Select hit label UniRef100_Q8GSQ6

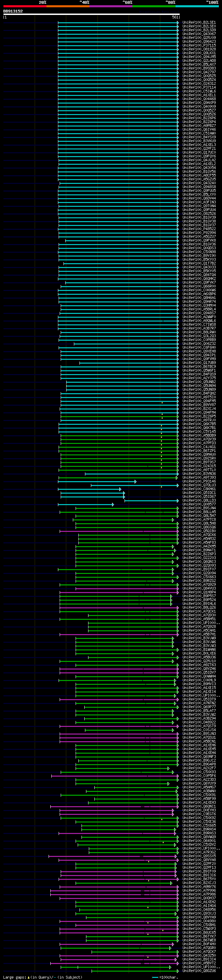coord(199,527)
